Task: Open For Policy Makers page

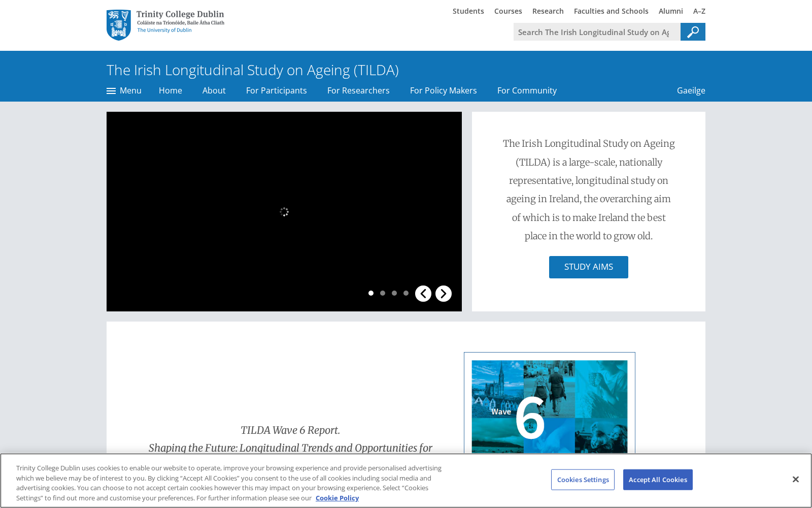Action: click(x=444, y=90)
